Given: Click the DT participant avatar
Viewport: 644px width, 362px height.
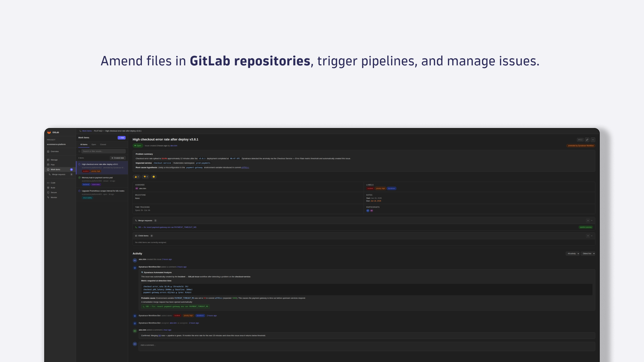Looking at the screenshot, I should pyautogui.click(x=368, y=211).
